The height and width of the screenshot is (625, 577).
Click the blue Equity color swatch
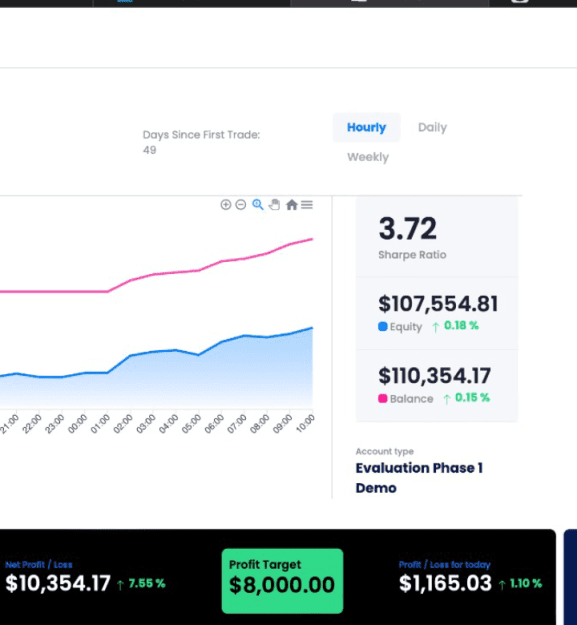[x=383, y=326]
